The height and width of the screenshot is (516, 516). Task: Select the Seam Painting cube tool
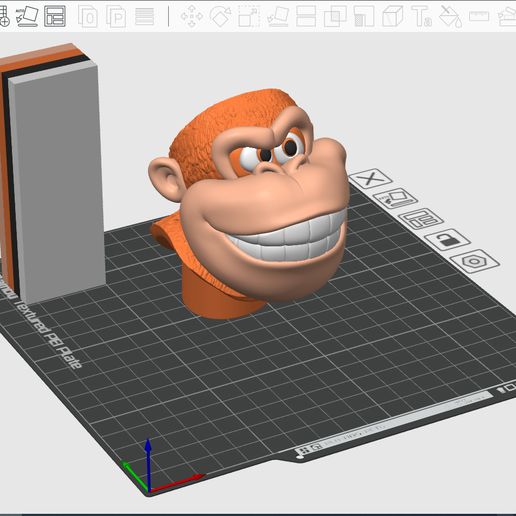coord(393,16)
